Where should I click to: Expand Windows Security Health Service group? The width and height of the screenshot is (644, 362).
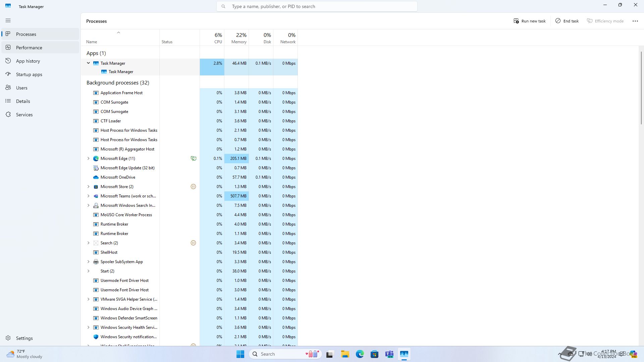click(x=89, y=327)
